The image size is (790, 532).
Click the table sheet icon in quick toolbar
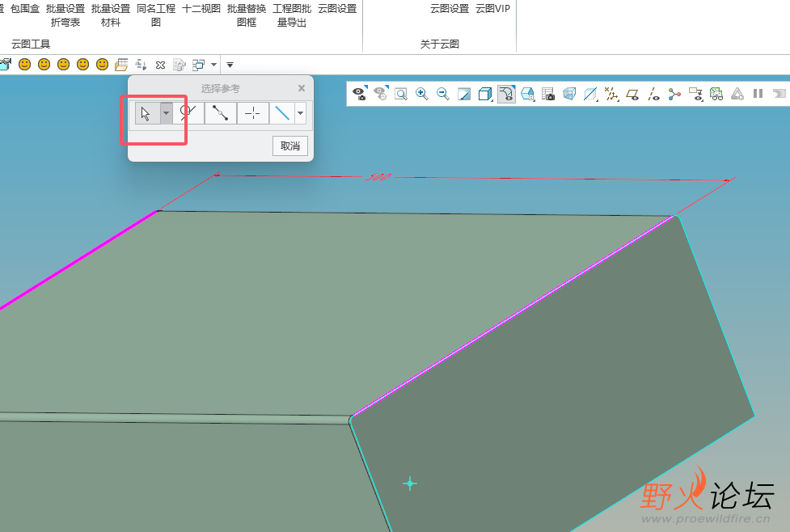tap(121, 65)
